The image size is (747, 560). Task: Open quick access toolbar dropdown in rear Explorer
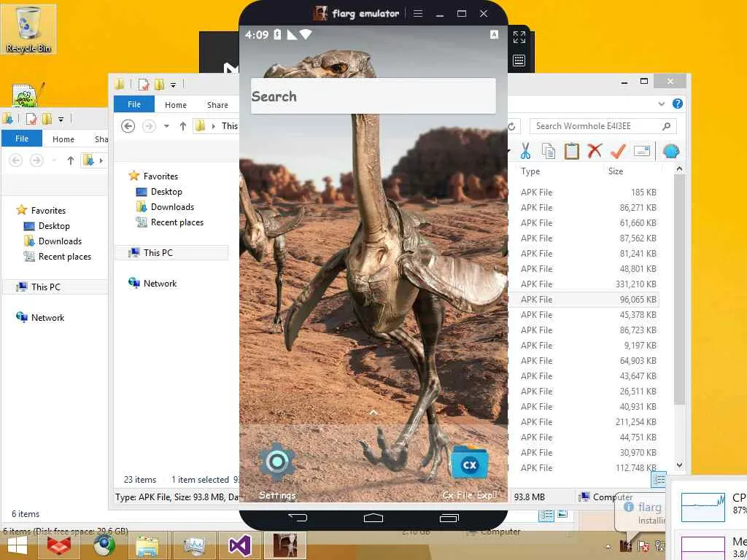(x=61, y=119)
